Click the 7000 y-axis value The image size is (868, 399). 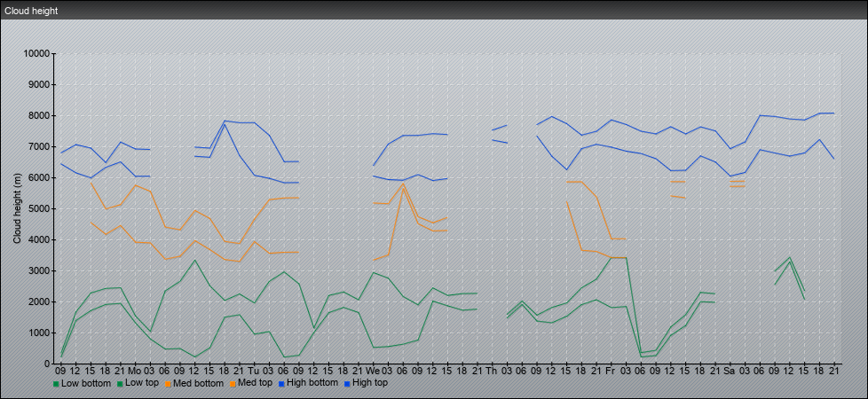pyautogui.click(x=39, y=146)
